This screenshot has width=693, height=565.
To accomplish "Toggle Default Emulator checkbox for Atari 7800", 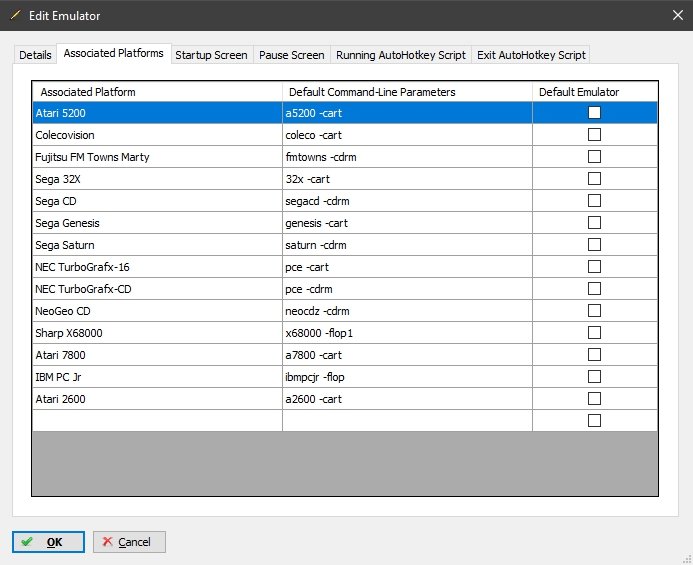I will (594, 355).
